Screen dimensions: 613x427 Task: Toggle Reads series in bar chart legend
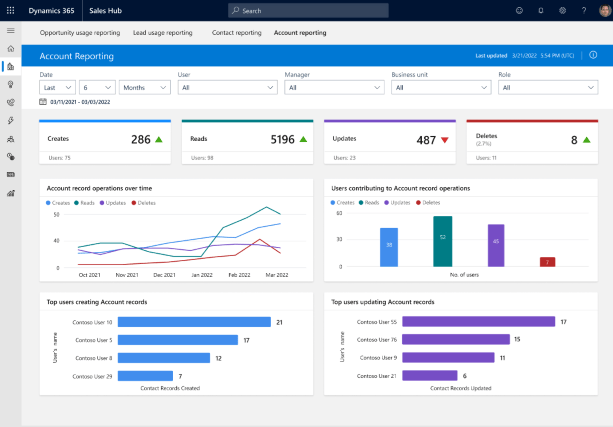click(370, 203)
